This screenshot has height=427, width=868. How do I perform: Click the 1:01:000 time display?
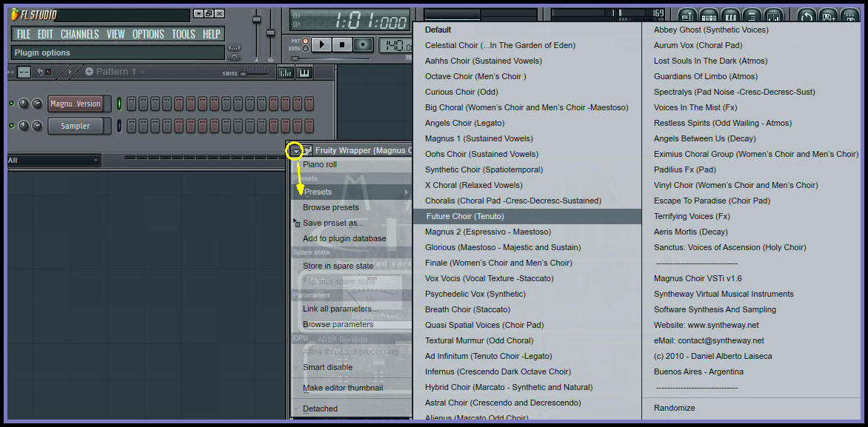click(350, 20)
